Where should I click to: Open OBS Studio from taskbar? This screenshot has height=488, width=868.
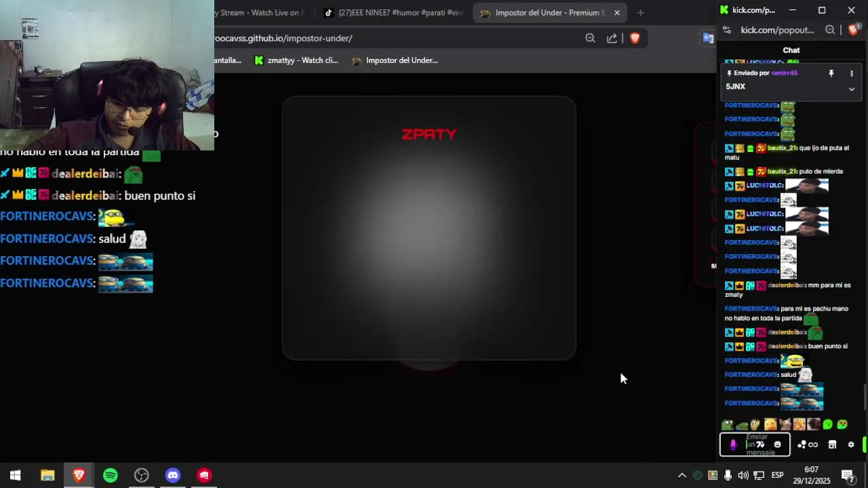[142, 475]
